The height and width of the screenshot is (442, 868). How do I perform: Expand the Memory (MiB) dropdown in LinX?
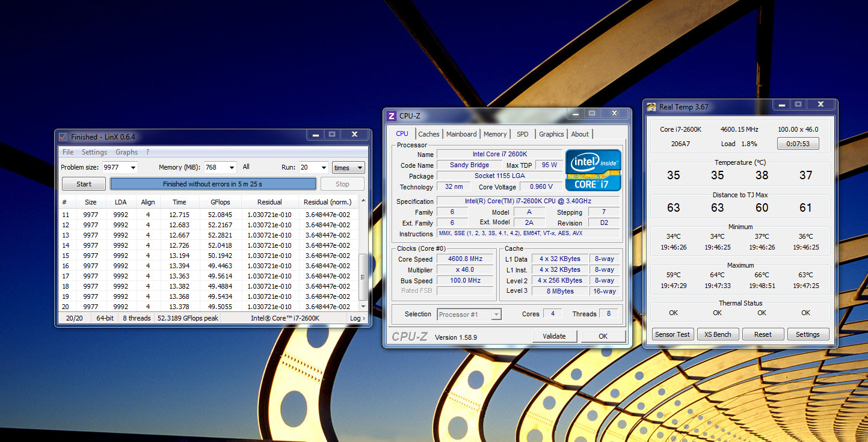(232, 168)
